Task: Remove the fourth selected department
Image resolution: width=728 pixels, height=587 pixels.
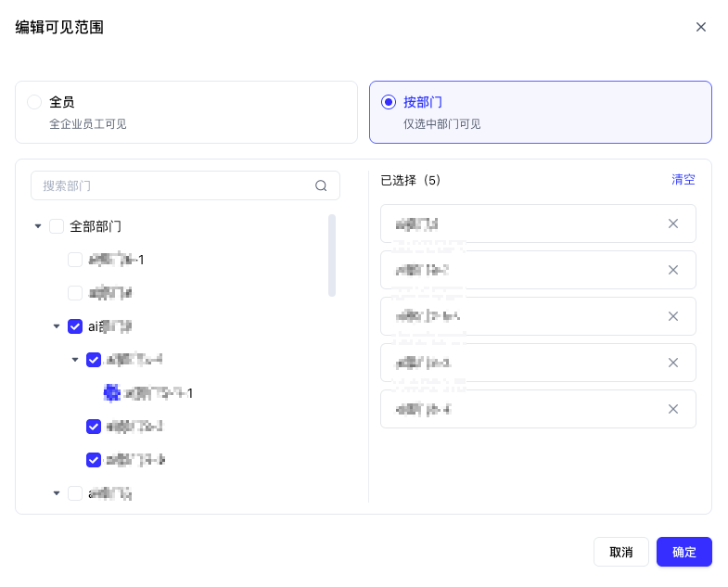Action: tap(673, 363)
